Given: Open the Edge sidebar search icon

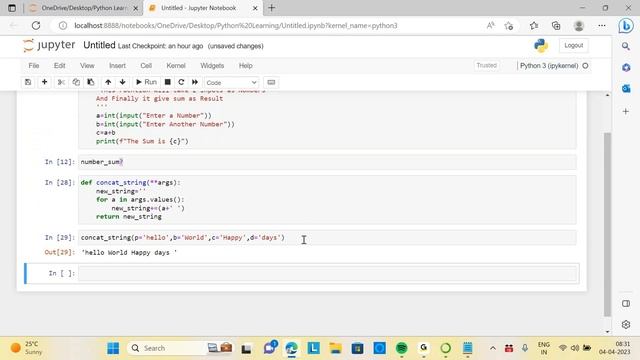Looking at the screenshot, I should (626, 47).
